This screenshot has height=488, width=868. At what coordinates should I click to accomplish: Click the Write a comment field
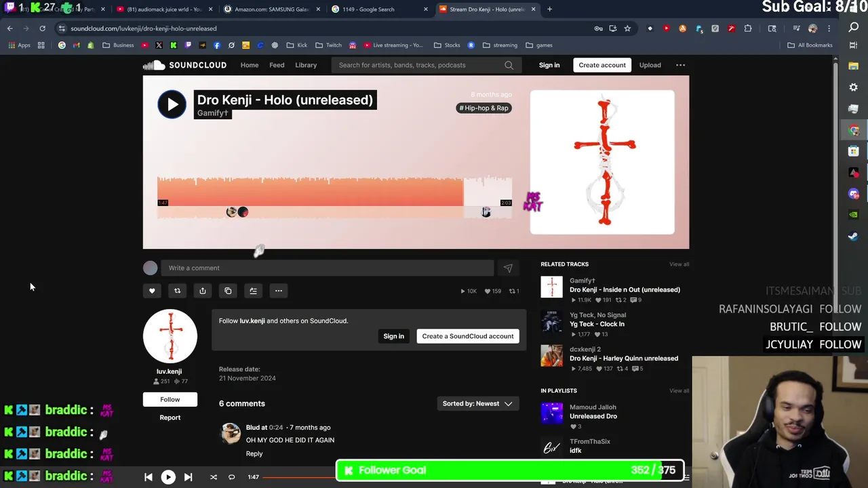click(329, 268)
